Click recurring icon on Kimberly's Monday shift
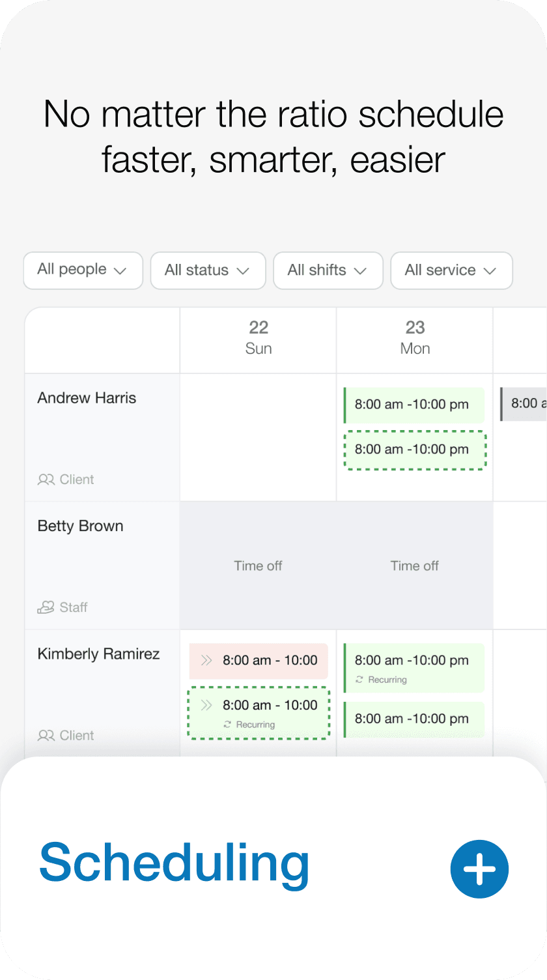Viewport: 547px width, 980px height. click(359, 680)
